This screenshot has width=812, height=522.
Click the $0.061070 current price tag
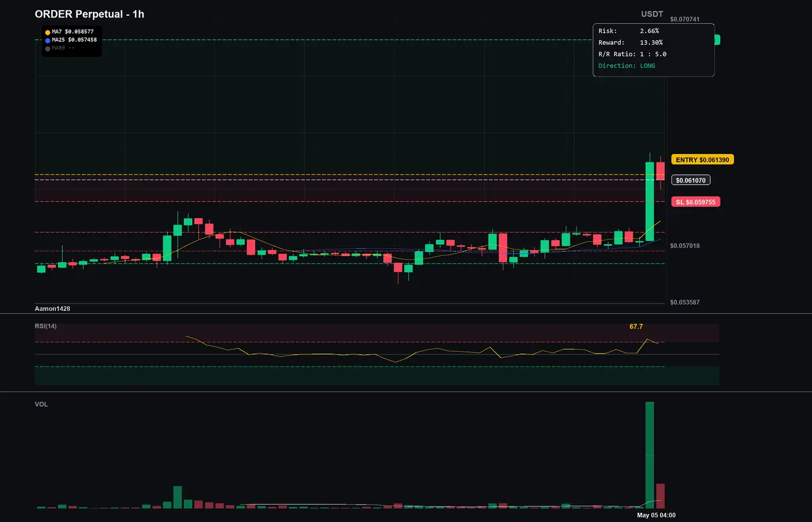[691, 180]
